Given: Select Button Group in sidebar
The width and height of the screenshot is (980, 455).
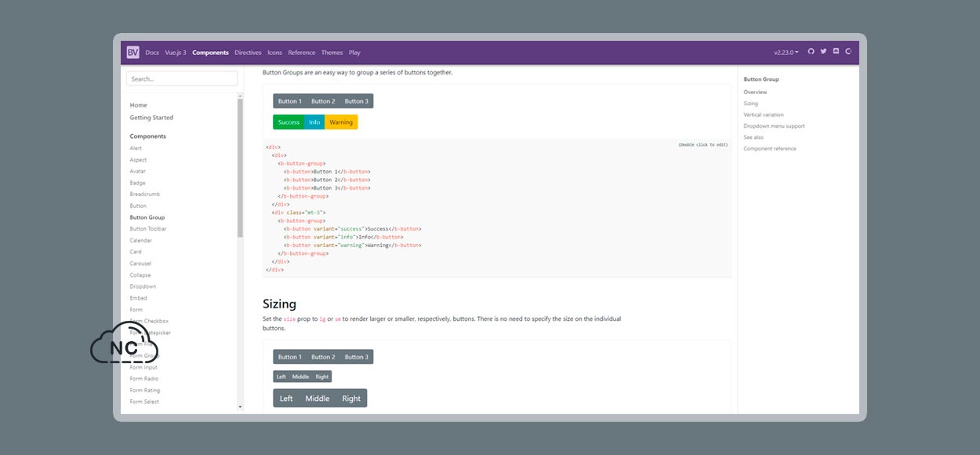Looking at the screenshot, I should pyautogui.click(x=147, y=217).
